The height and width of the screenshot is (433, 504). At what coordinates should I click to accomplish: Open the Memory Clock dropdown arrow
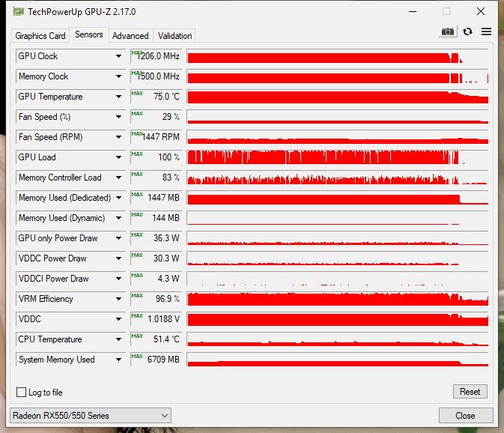118,76
